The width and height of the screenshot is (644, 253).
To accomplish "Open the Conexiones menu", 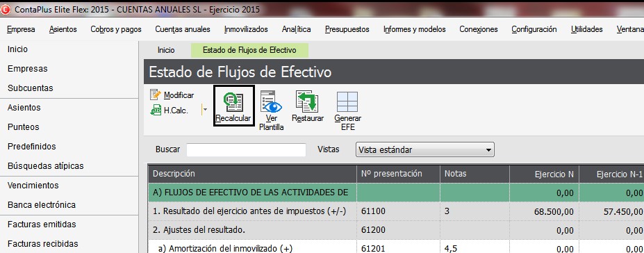I will [x=479, y=29].
